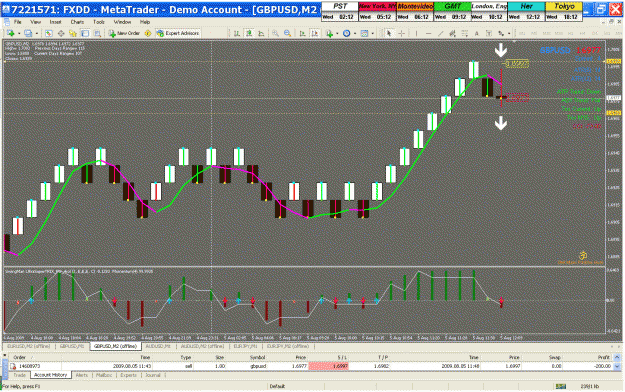Open the Help menu
Viewport: 625px width, 392px height.
(x=145, y=22)
